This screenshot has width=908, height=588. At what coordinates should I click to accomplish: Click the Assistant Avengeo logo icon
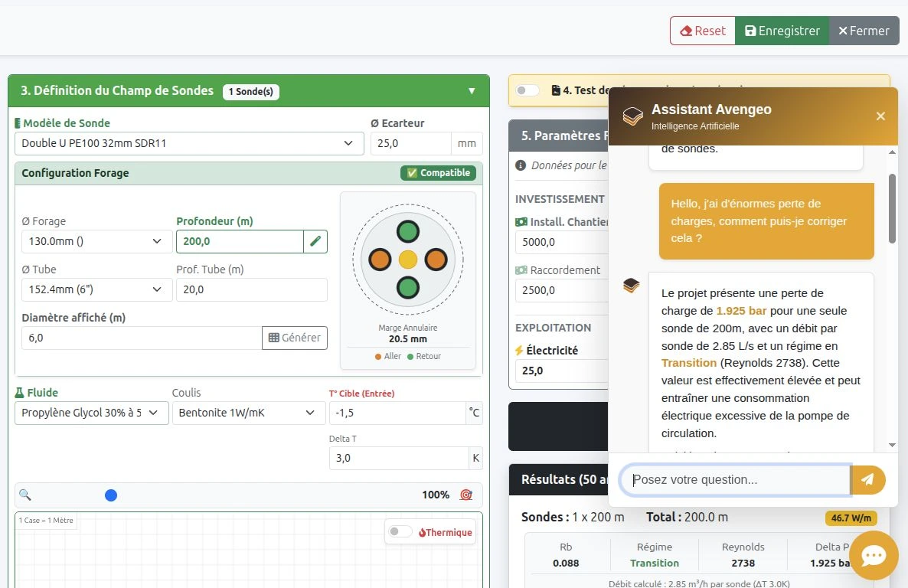pos(632,116)
